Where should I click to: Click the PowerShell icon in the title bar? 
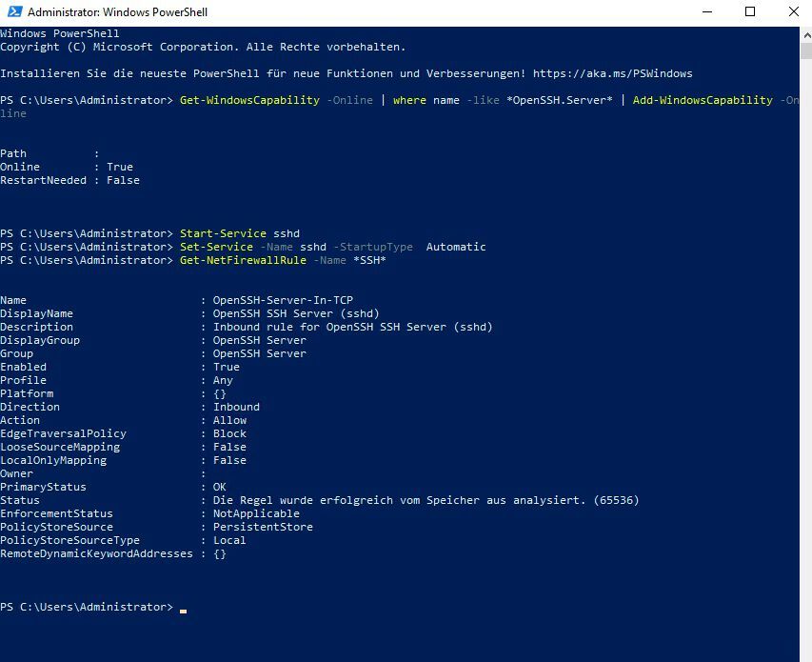[10, 11]
